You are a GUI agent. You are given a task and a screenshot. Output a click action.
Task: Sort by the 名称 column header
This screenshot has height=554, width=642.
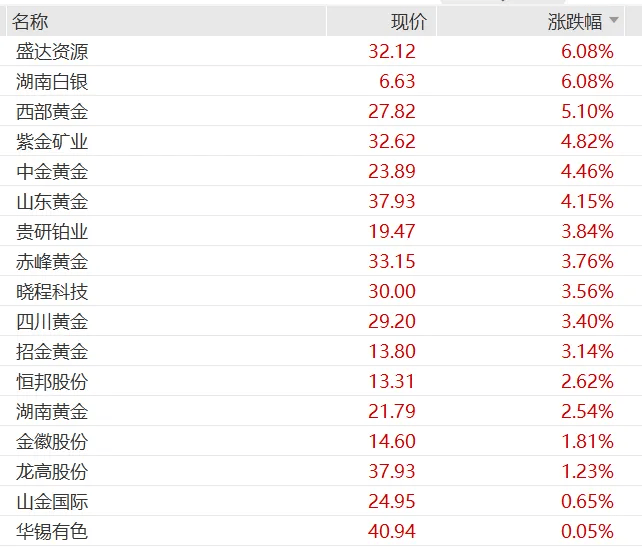[x=30, y=21]
